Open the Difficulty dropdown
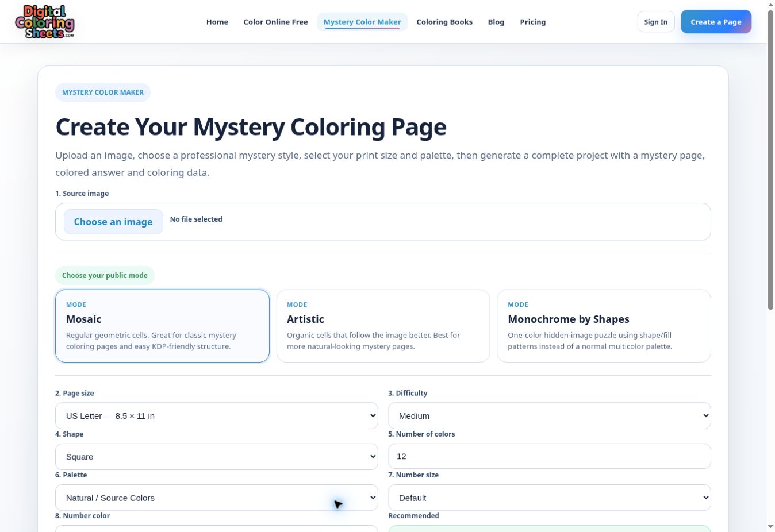This screenshot has height=532, width=775. pyautogui.click(x=550, y=415)
